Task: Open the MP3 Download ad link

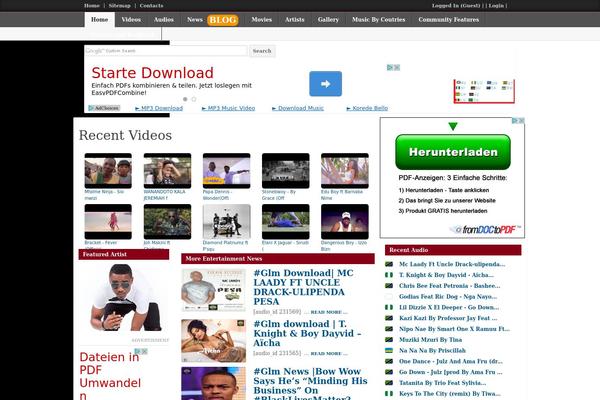Action: (x=159, y=108)
